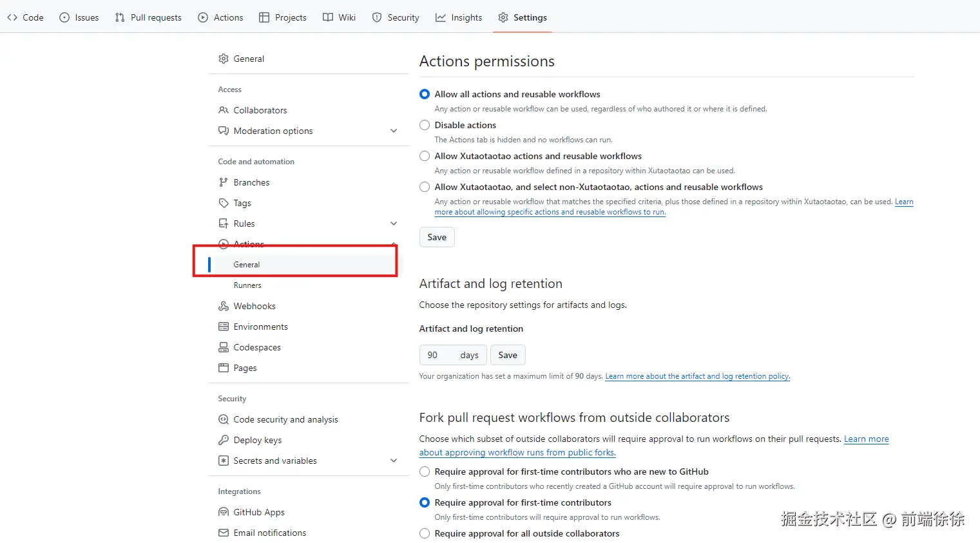Require approval for contributors new to GitHub
980x543 pixels.
pos(425,472)
